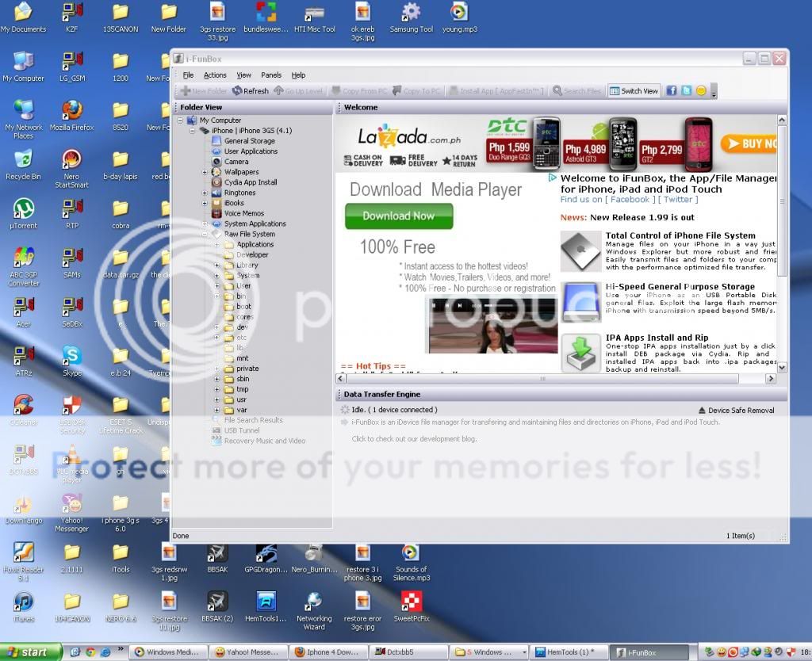Click Total Control of iPhone icon
The image size is (812, 661).
580,251
